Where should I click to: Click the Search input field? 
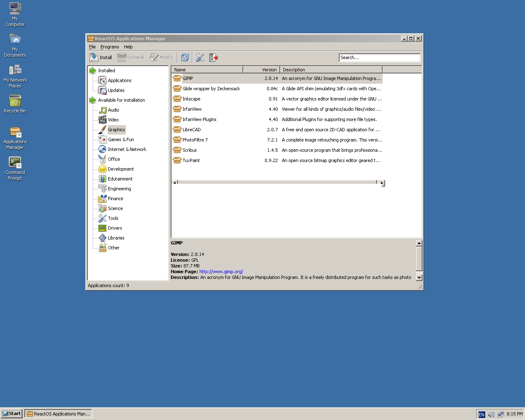coord(379,57)
